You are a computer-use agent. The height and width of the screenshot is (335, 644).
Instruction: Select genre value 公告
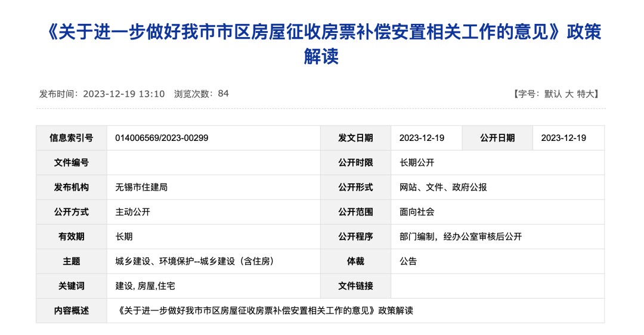tap(408, 262)
